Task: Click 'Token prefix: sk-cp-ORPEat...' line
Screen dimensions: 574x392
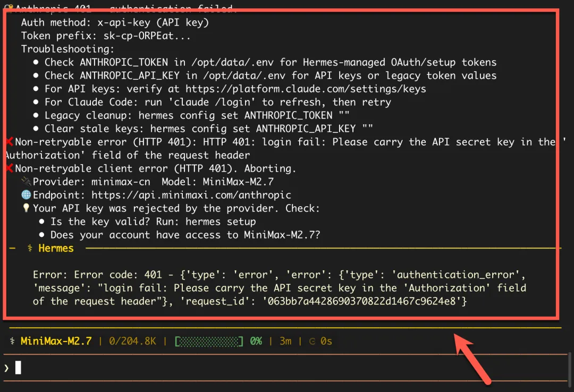Action: [106, 36]
